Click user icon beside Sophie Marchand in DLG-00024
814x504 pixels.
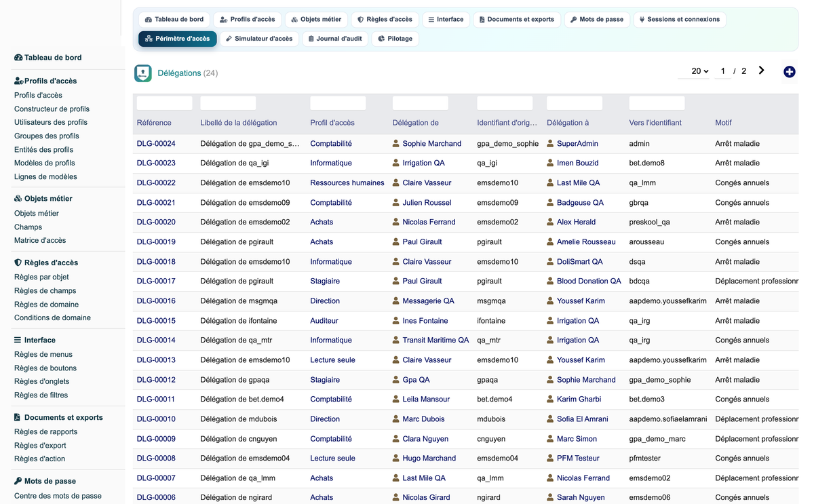(396, 144)
